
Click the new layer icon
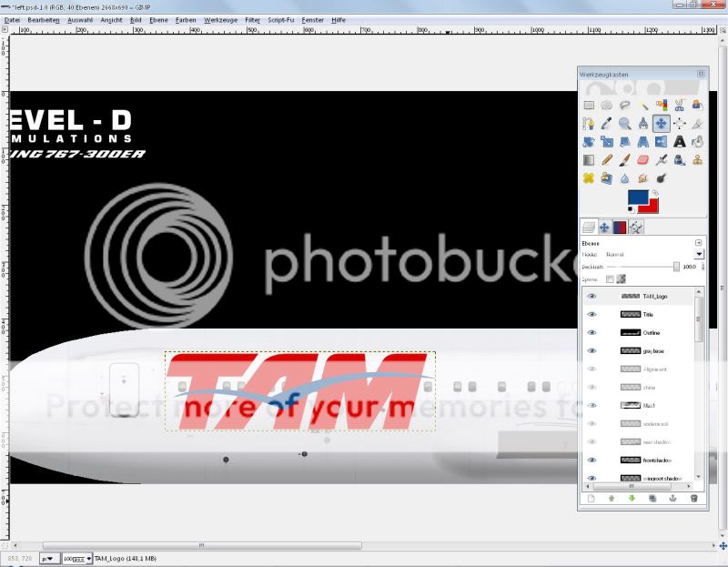coord(591,498)
